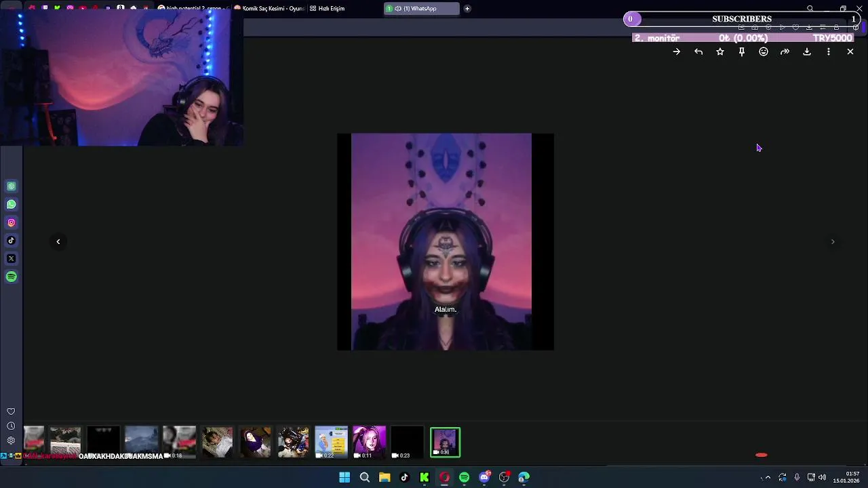Viewport: 868px width, 488px height.
Task: Switch to the WhatsApp browser tab
Action: (421, 9)
